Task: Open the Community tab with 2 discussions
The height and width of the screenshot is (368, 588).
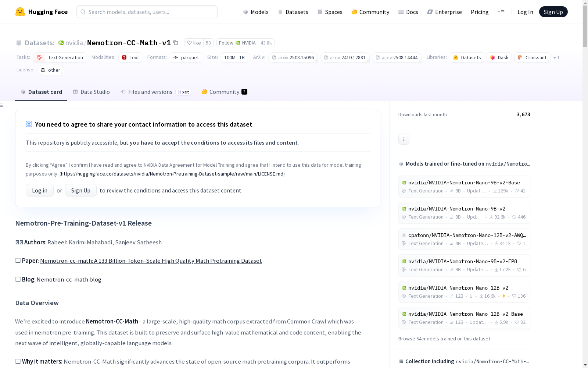Action: pos(224,92)
